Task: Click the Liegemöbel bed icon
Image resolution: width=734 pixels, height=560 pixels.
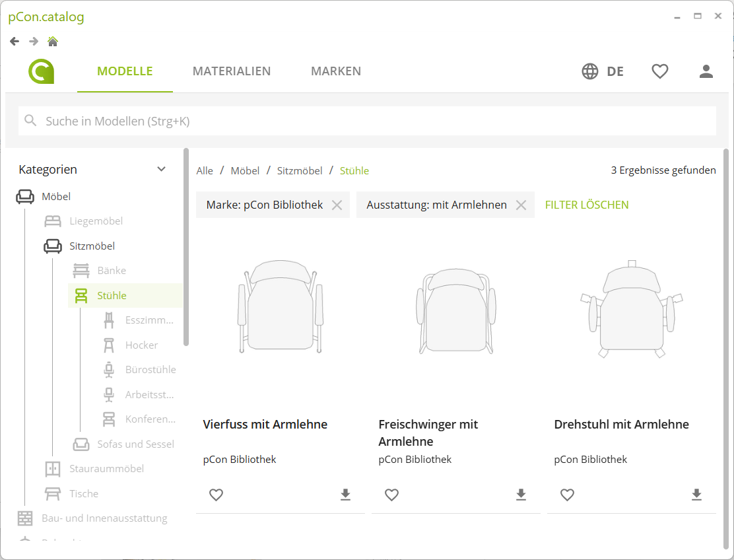Action: click(53, 221)
